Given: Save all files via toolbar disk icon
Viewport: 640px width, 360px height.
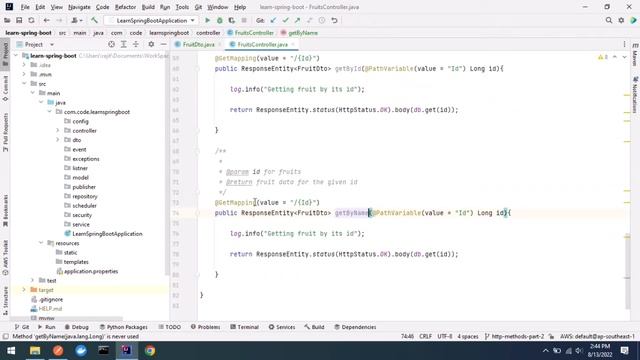Looking at the screenshot, I should coord(19,20).
